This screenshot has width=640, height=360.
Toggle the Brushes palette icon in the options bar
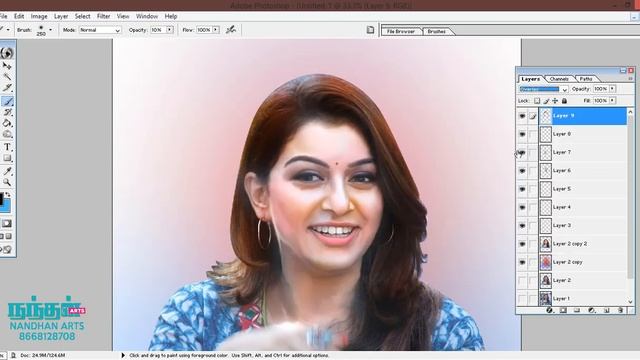tap(370, 30)
